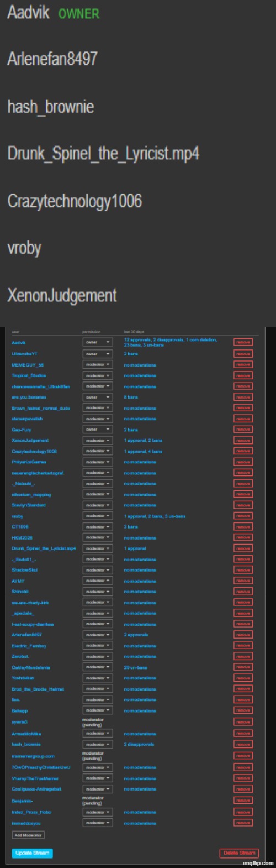Open permission dropdown for UltracubeYT
Image resolution: width=276 pixels, height=868 pixels.
click(98, 354)
